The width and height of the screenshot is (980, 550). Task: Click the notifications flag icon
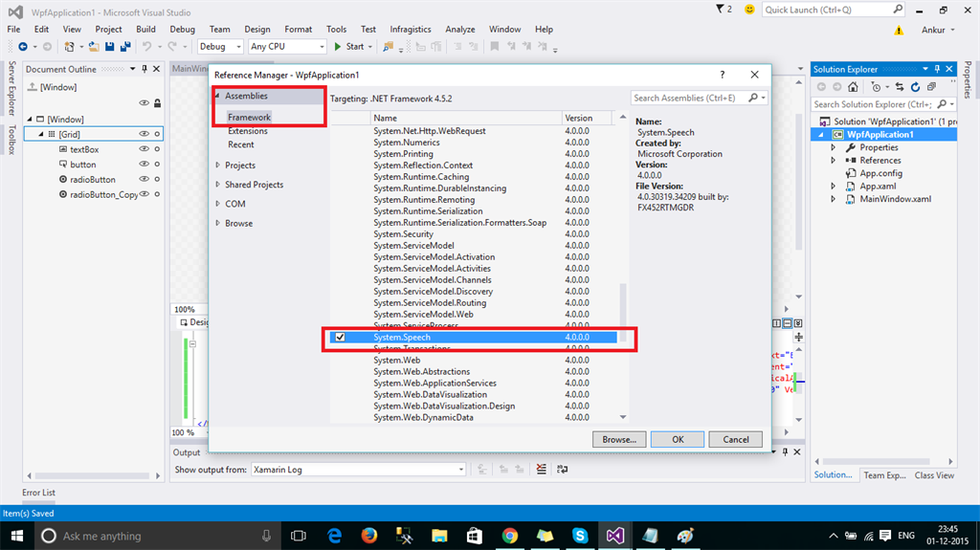tap(720, 10)
